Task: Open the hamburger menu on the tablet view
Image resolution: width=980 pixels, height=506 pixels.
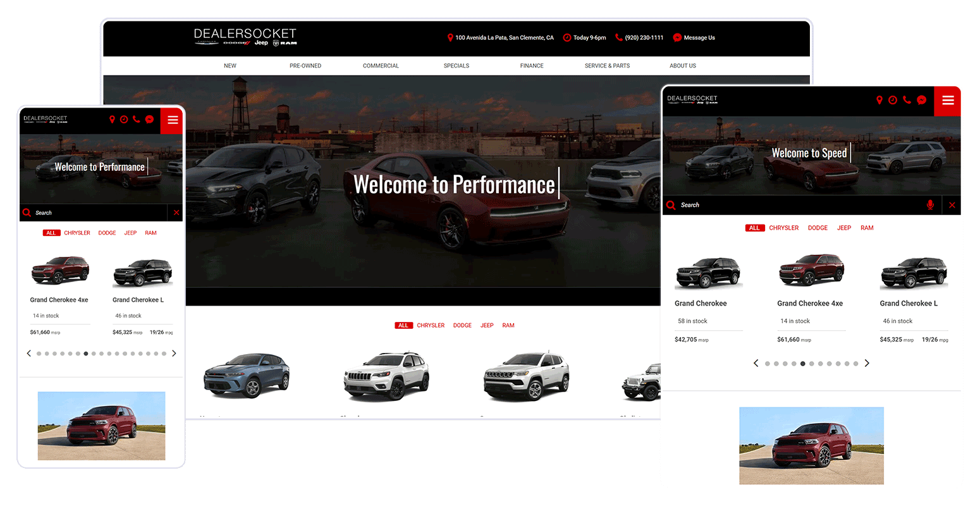Action: [x=947, y=101]
